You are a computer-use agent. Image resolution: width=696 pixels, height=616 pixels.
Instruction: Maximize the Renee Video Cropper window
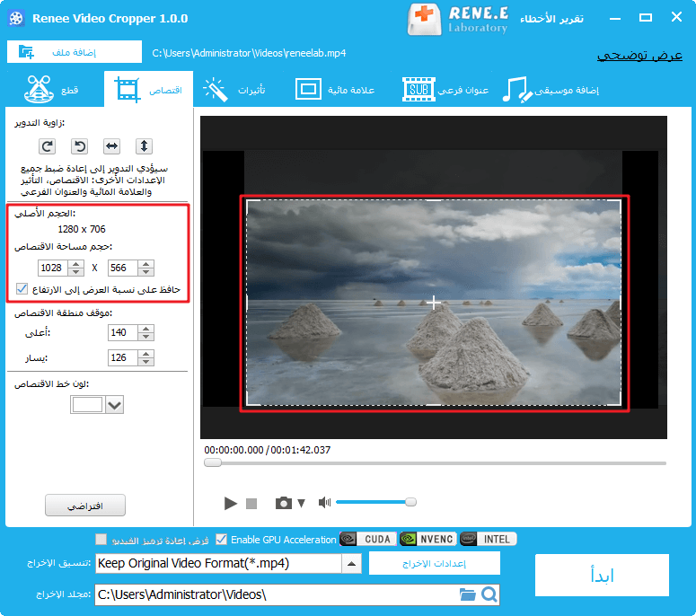pyautogui.click(x=646, y=18)
